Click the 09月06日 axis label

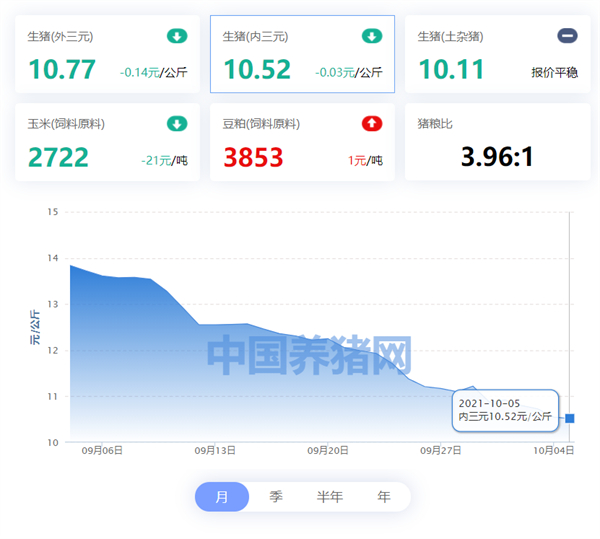click(x=102, y=451)
